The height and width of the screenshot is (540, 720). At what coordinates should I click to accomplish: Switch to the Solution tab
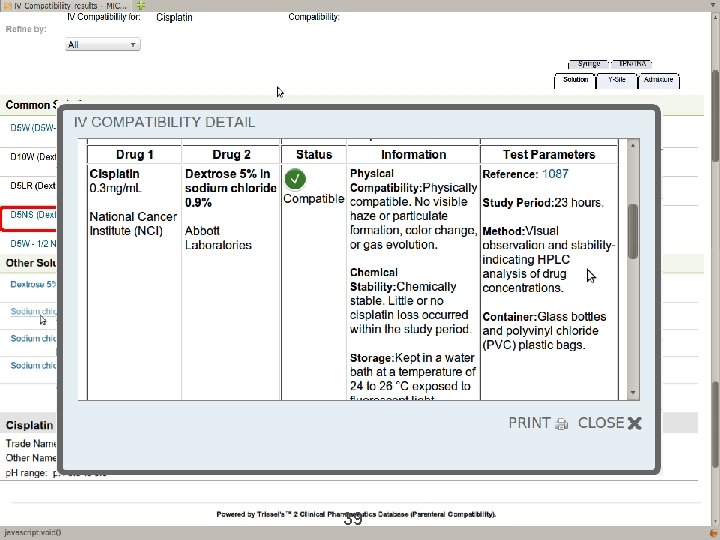(x=575, y=80)
